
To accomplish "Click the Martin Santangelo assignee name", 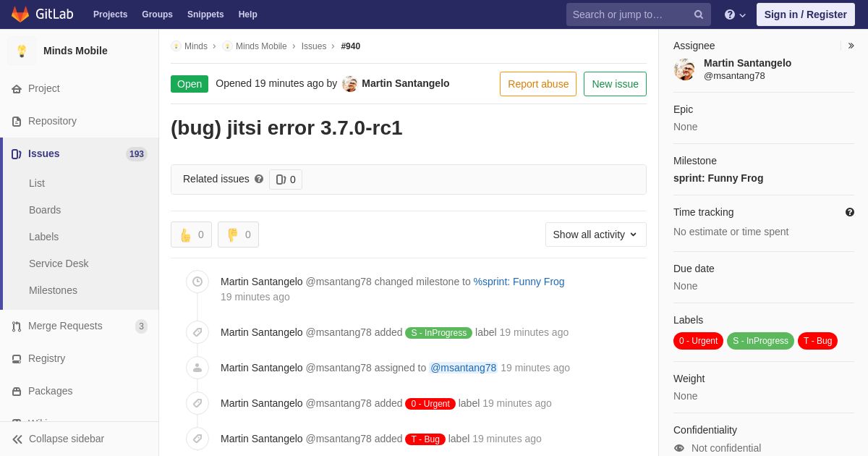I will coord(747,63).
